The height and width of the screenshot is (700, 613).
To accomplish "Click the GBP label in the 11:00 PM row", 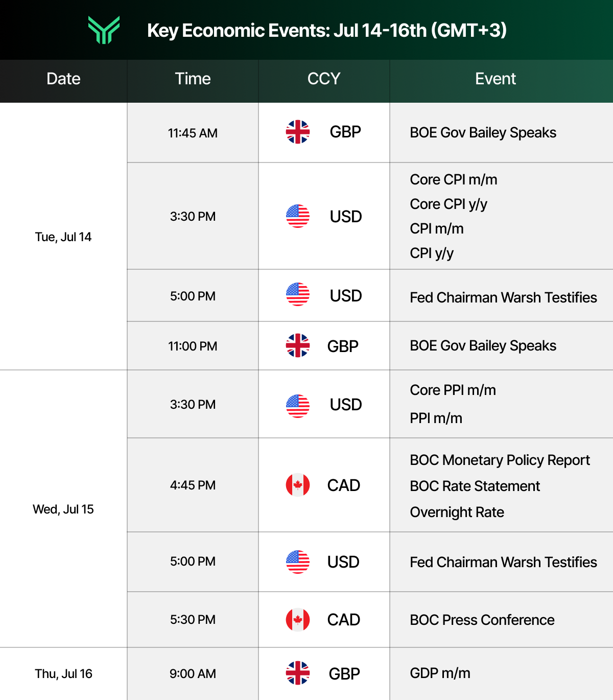I will point(343,346).
